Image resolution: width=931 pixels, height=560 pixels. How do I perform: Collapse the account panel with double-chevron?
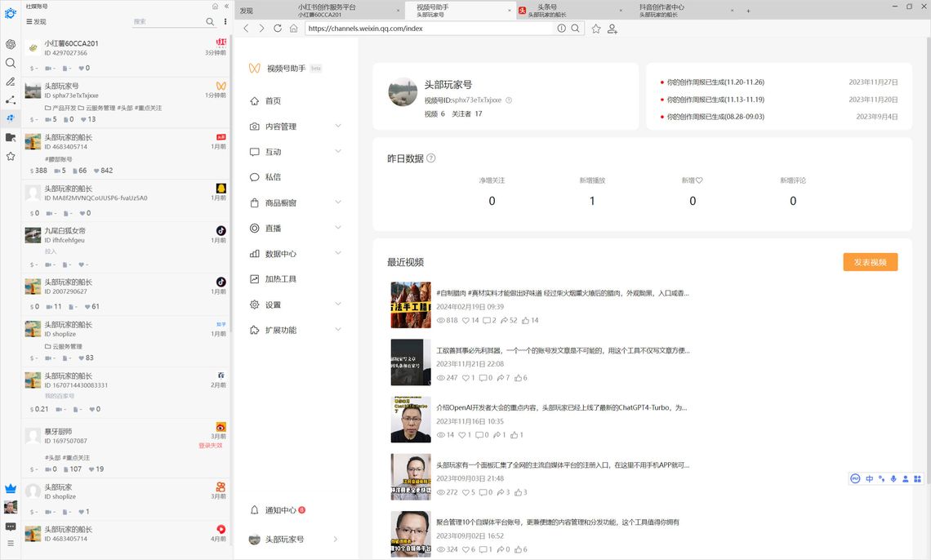click(x=226, y=7)
